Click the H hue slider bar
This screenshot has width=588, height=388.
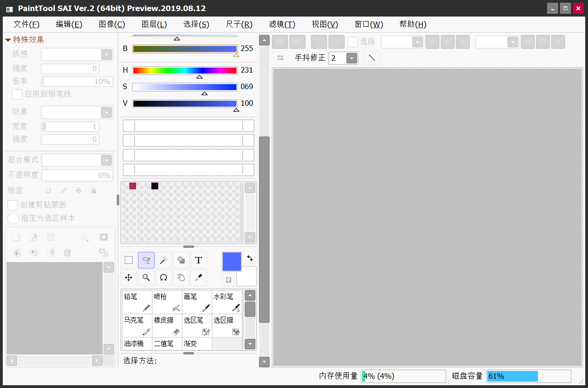point(184,70)
